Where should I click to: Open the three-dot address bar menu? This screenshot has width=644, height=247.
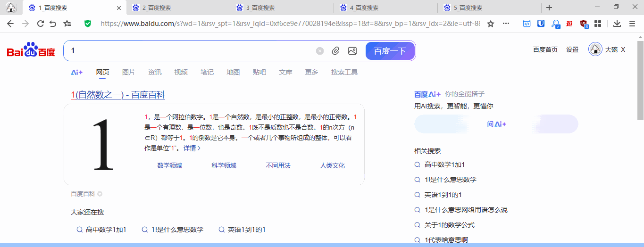point(506,24)
